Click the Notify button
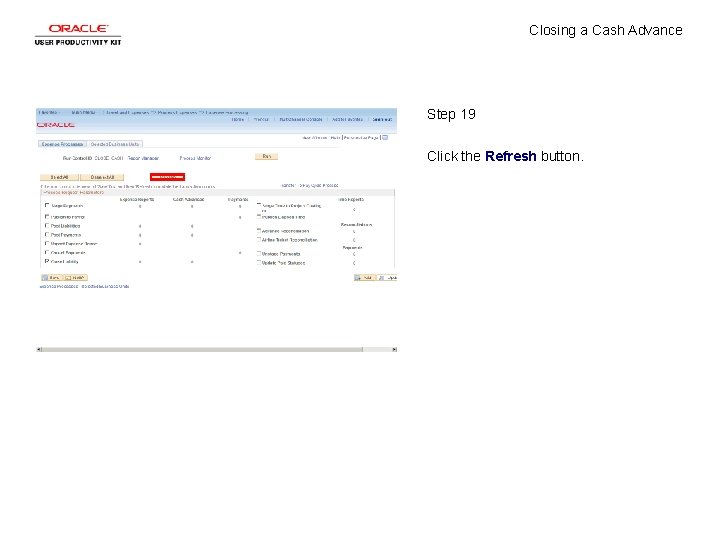 pyautogui.click(x=75, y=278)
